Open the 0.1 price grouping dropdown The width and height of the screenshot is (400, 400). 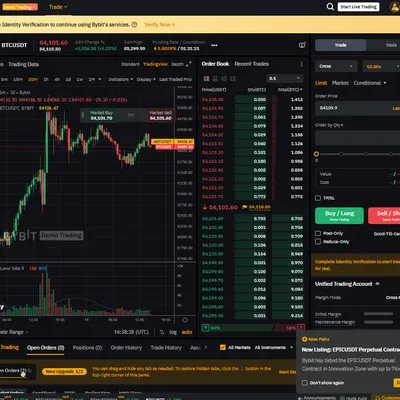(x=284, y=78)
